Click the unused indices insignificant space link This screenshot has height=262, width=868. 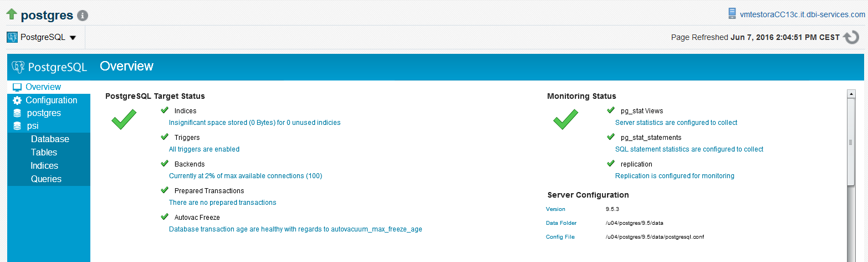point(254,123)
